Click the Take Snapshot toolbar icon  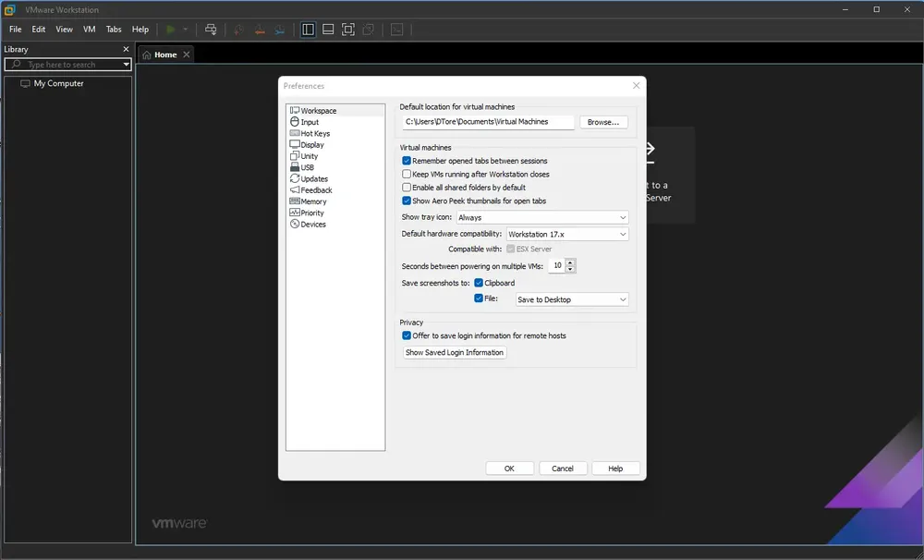pyautogui.click(x=238, y=30)
